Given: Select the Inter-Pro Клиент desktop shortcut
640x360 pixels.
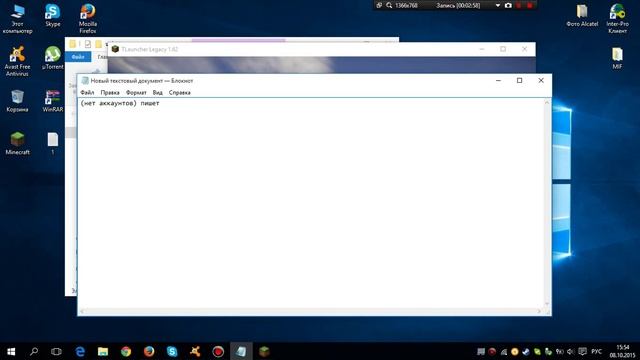Looking at the screenshot, I should tap(617, 19).
